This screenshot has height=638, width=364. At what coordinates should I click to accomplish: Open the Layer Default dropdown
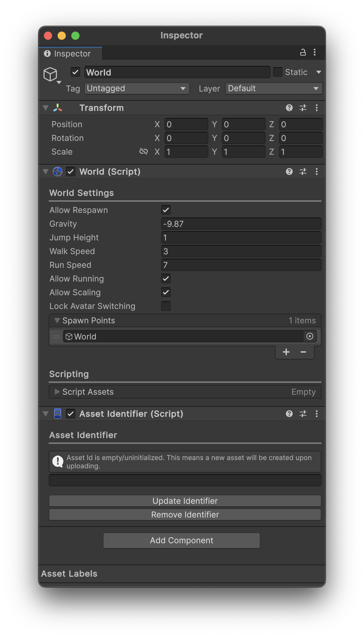(x=274, y=88)
